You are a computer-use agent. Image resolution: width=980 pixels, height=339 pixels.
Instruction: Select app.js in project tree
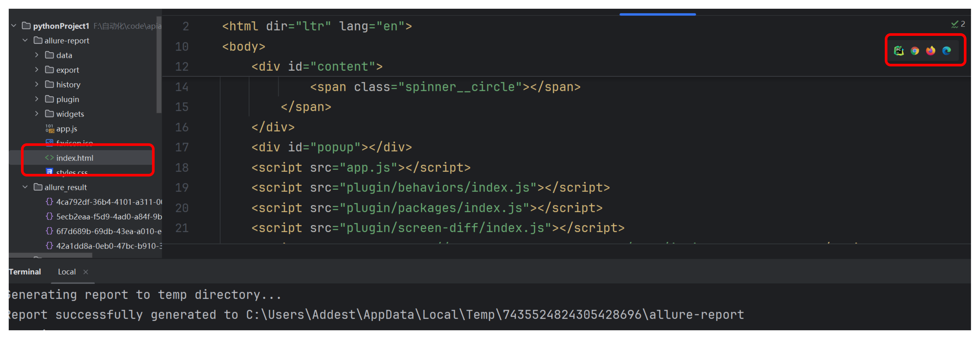click(67, 129)
